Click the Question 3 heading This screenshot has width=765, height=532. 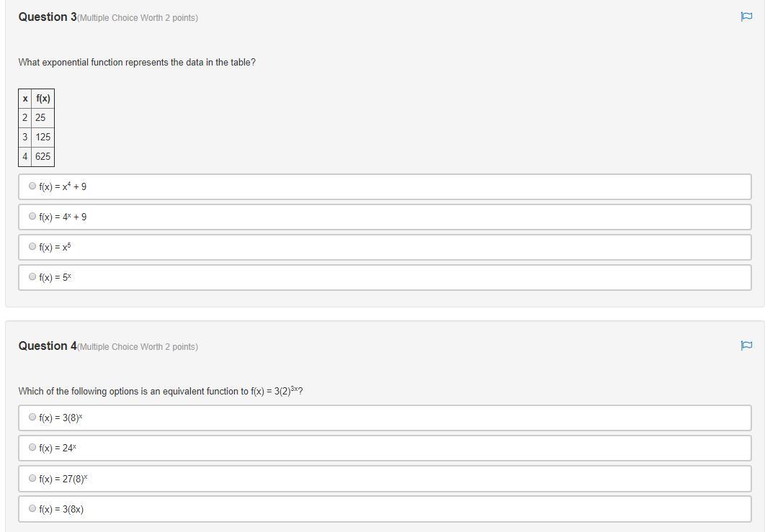[48, 17]
